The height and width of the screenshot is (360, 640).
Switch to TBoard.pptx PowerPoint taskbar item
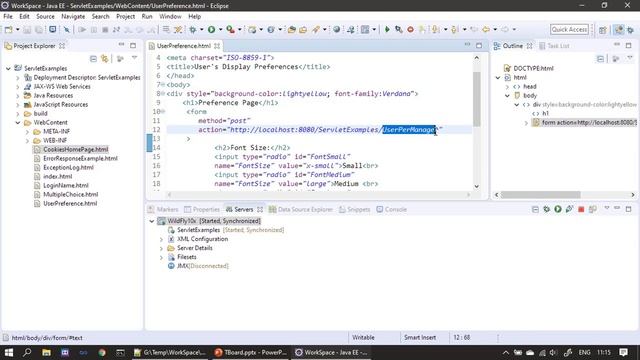(x=251, y=352)
